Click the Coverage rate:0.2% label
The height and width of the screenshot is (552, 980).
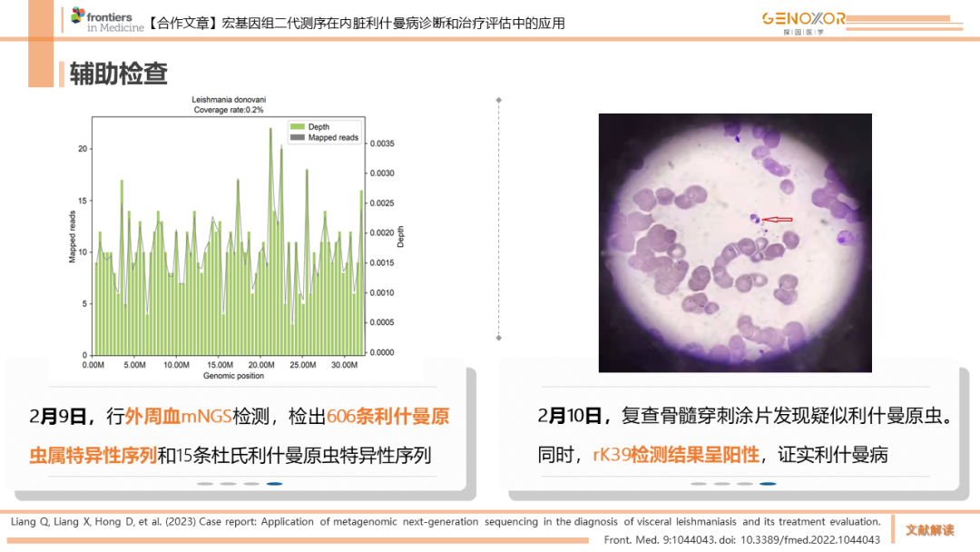[x=229, y=110]
